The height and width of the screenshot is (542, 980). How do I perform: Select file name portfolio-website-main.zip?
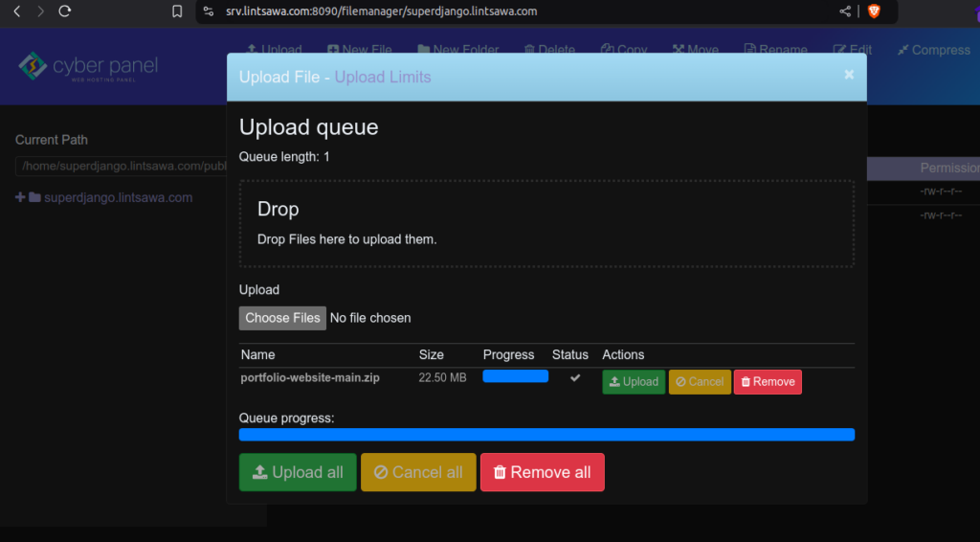click(x=310, y=377)
